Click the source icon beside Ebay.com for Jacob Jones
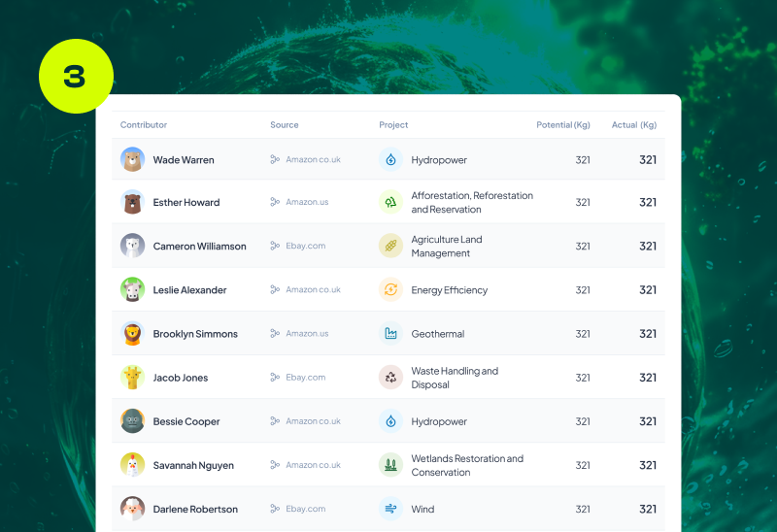The image size is (777, 532). click(275, 378)
